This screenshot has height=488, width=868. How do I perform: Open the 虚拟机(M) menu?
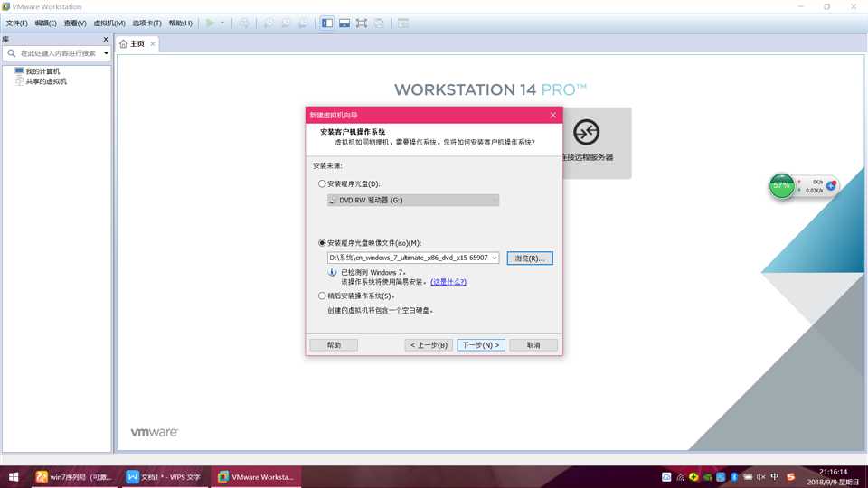point(109,23)
